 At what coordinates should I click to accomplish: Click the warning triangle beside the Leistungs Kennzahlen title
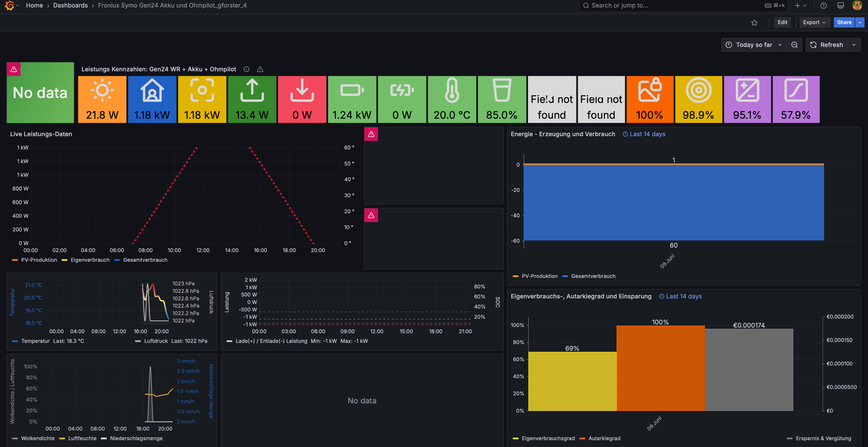[x=260, y=69]
